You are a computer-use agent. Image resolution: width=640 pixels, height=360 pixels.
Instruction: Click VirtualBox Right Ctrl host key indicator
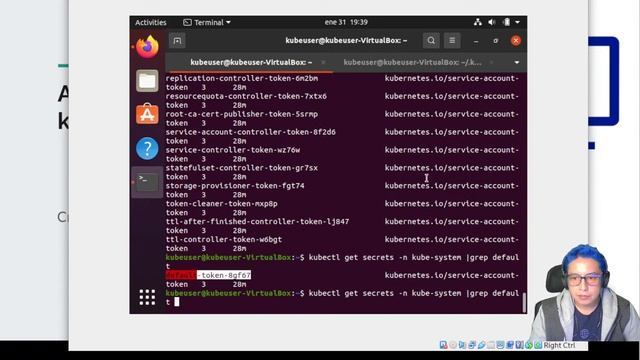tap(558, 345)
